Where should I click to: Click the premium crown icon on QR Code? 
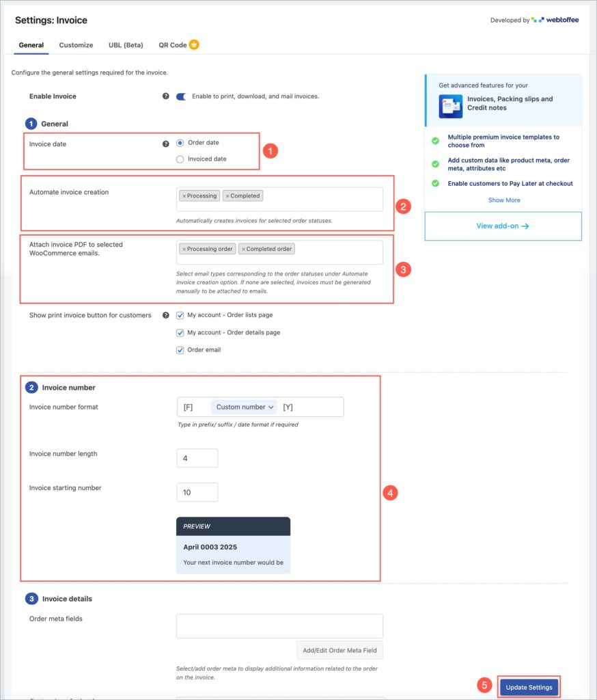194,44
